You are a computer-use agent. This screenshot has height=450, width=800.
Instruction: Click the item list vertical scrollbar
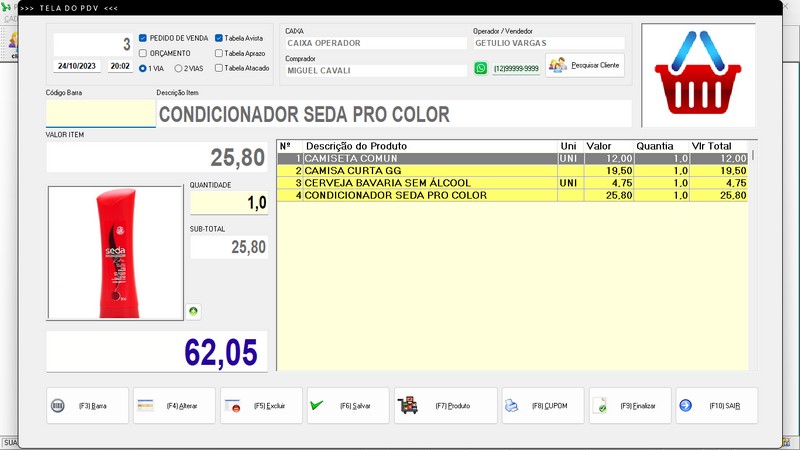tap(753, 156)
